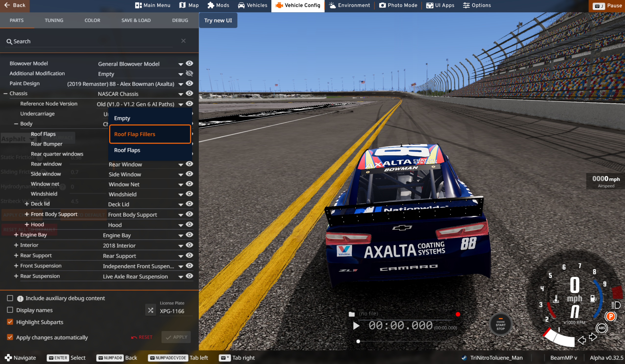The height and width of the screenshot is (364, 625).
Task: Click the red record dot in replay
Action: tap(458, 314)
